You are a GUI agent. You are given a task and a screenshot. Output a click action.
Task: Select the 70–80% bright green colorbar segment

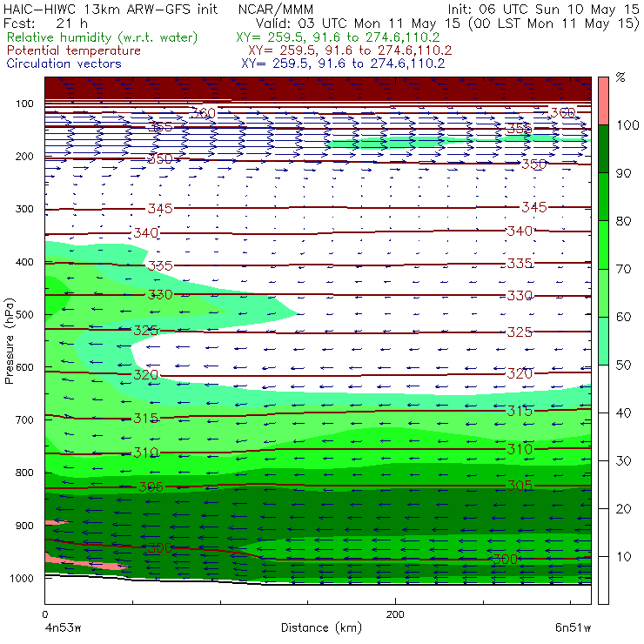[x=603, y=245]
